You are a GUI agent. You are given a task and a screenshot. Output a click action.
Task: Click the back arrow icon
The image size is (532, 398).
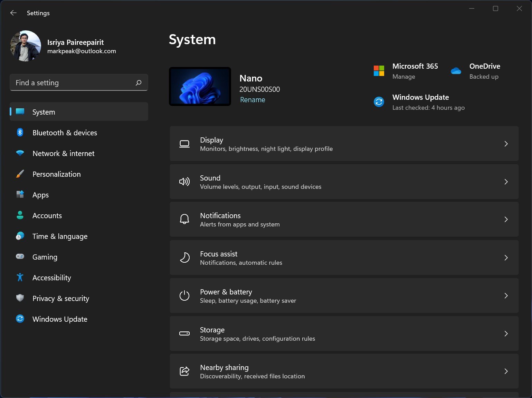(x=13, y=13)
